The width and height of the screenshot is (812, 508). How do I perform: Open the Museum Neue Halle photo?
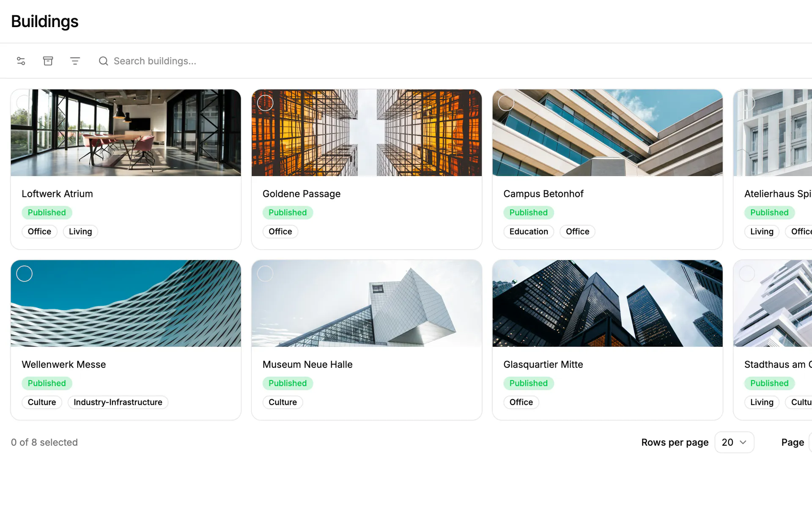coord(367,304)
